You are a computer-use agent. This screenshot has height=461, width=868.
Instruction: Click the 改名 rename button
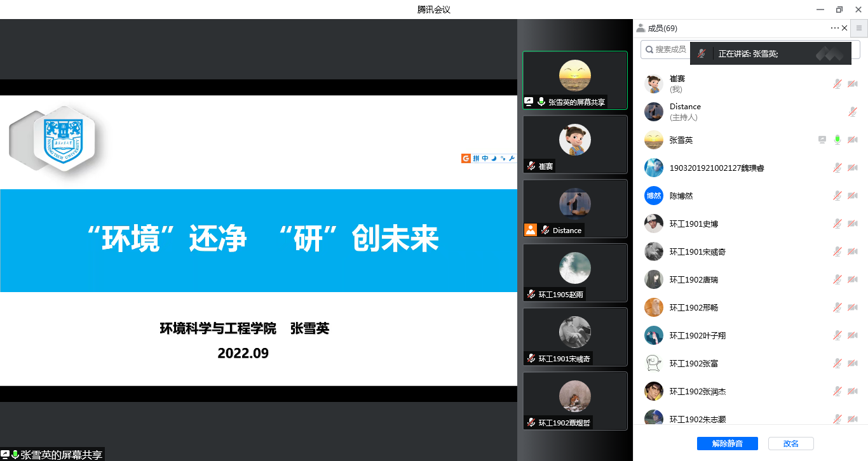coord(790,444)
